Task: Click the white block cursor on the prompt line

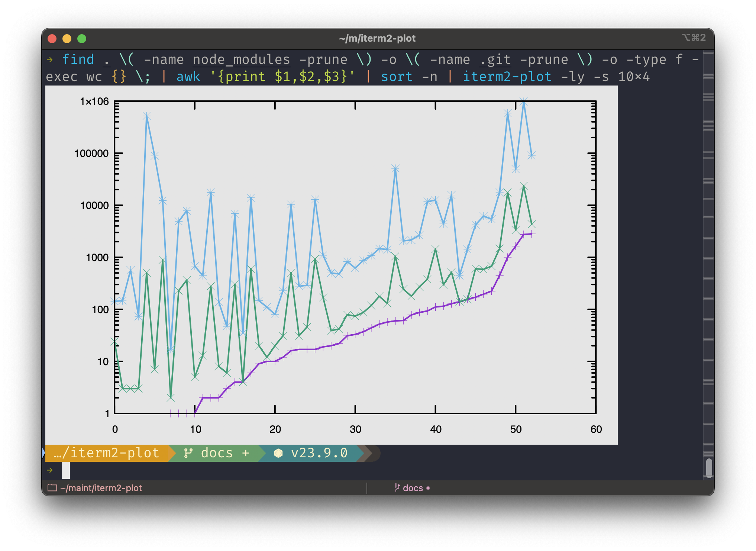Action: click(66, 470)
